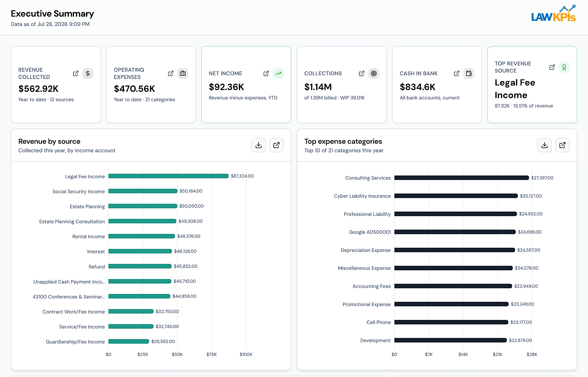Click the Estate Planning Consultation label
Screen dimensions: 588x377
point(72,222)
